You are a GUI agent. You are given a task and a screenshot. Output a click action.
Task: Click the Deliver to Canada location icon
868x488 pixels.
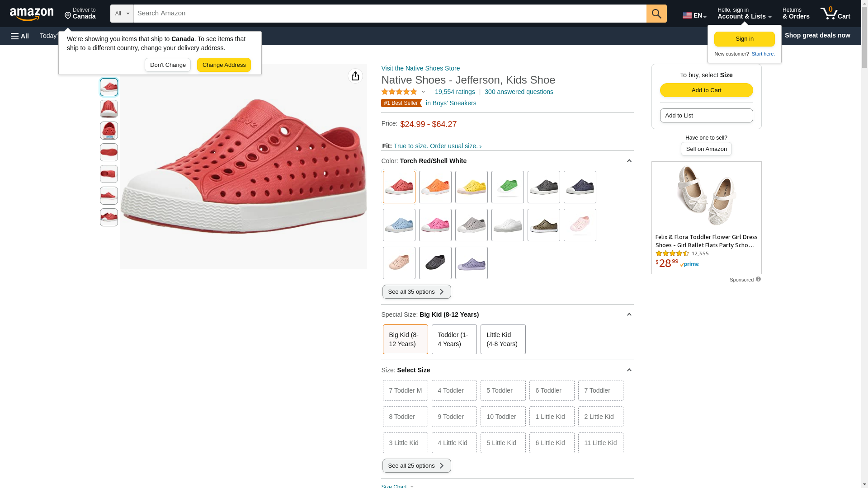(x=68, y=16)
